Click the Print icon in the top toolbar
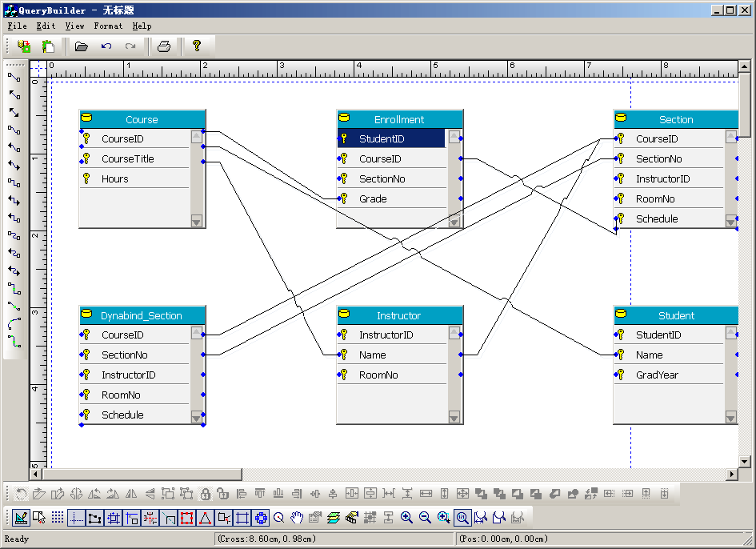 164,46
